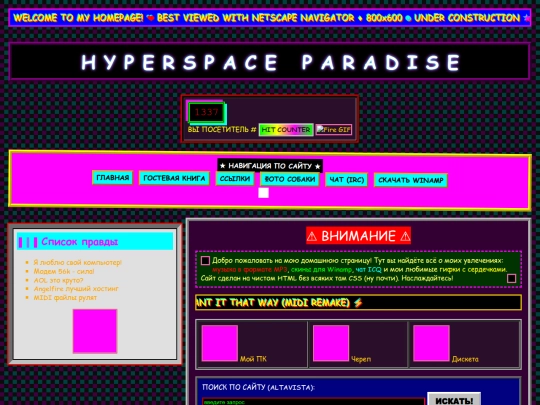Click the ИСКАТЬ! search button
Image resolution: width=540 pixels, height=405 pixels.
(454, 399)
